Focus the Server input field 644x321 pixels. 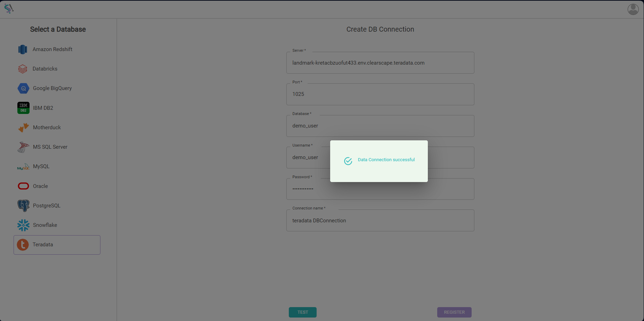click(x=380, y=63)
